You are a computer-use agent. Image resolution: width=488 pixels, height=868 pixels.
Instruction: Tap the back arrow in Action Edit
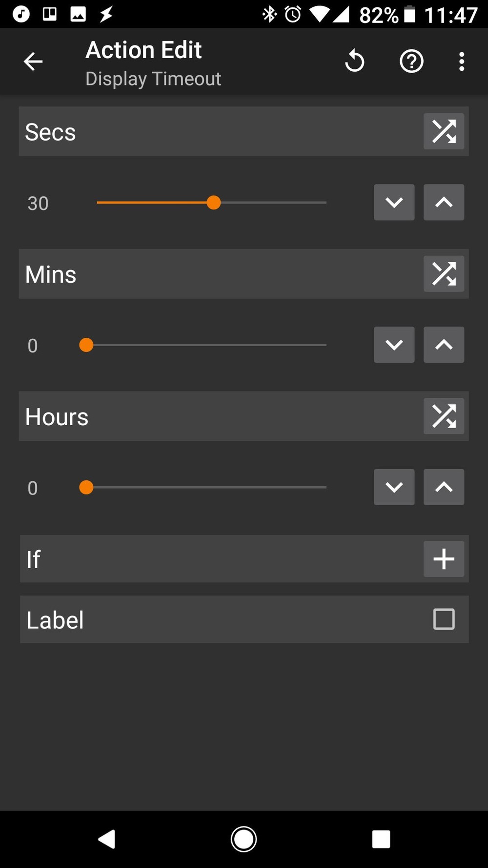click(x=33, y=62)
